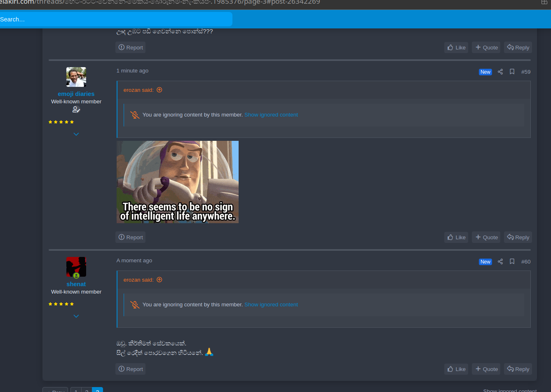Show ignored content in post #59 quote
Screen dimensions: 551x392
tap(271, 115)
